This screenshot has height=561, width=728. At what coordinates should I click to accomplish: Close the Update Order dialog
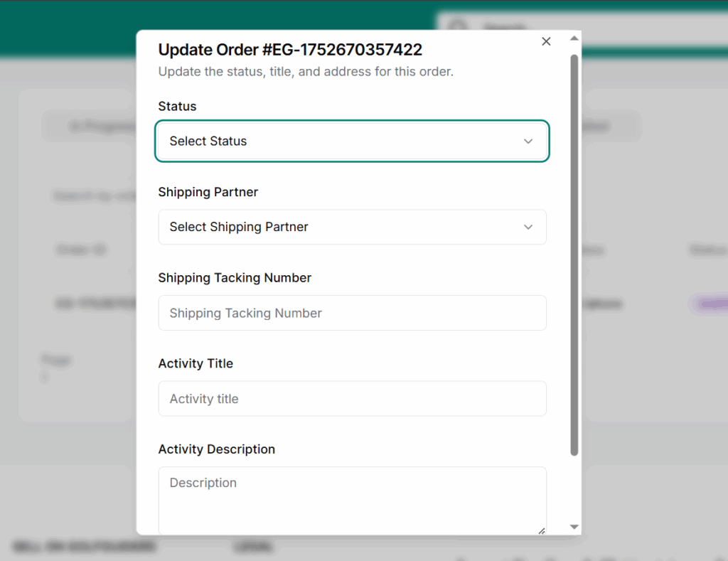click(546, 41)
